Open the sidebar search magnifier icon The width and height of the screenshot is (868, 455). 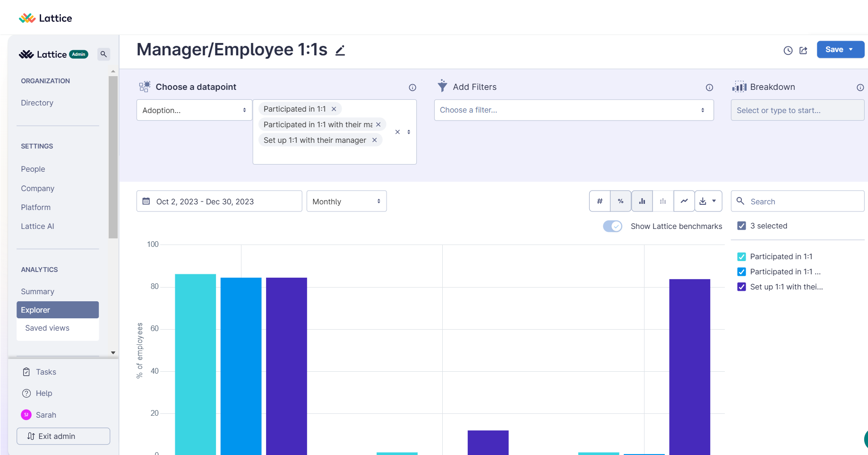[103, 54]
